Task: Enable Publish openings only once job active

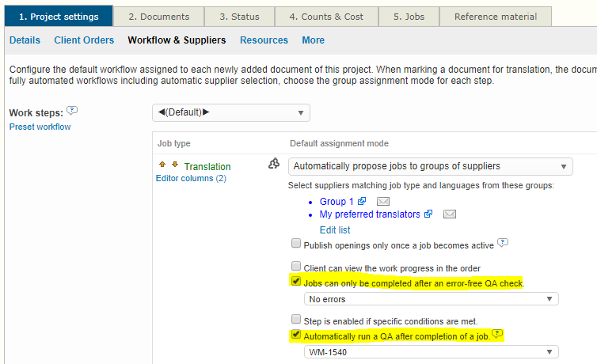Action: pyautogui.click(x=296, y=245)
